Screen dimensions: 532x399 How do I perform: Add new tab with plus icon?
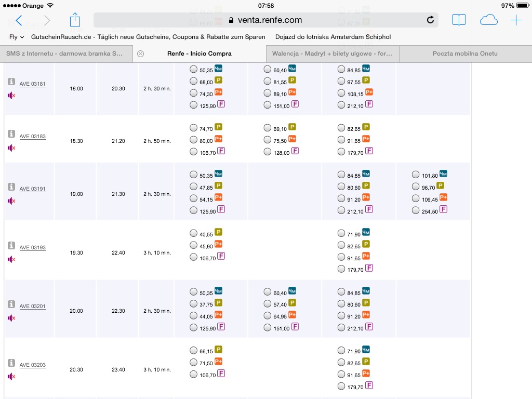(x=516, y=20)
